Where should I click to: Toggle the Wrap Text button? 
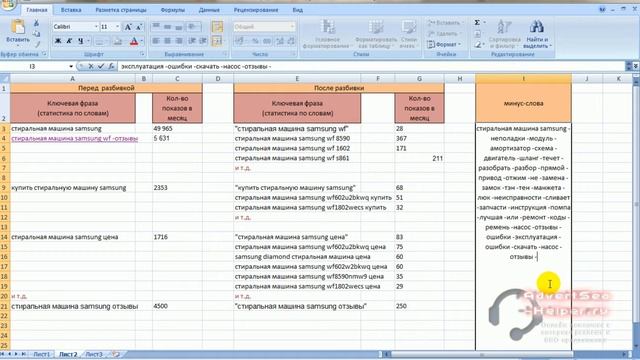tap(217, 27)
